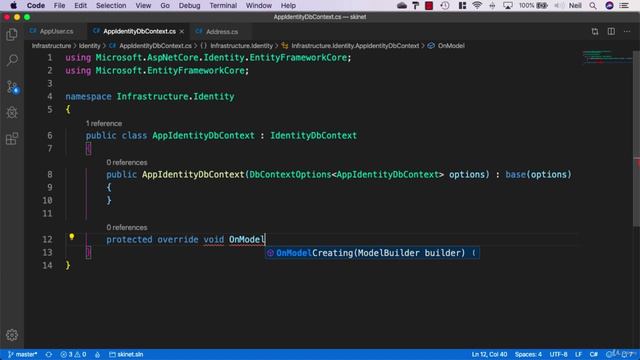The width and height of the screenshot is (640, 360).
Task: Expand Infrastructure.Identity.AppIdentityDbContext class breadcrumb
Action: [x=355, y=46]
